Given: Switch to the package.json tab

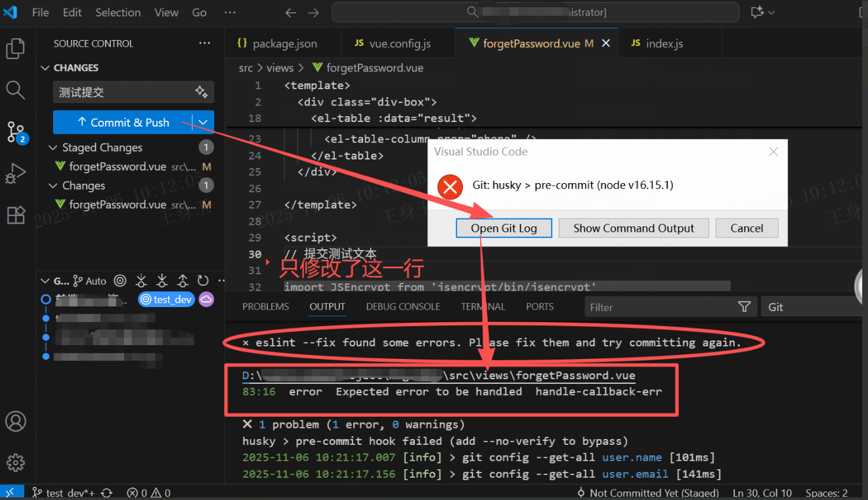Looking at the screenshot, I should pyautogui.click(x=284, y=43).
